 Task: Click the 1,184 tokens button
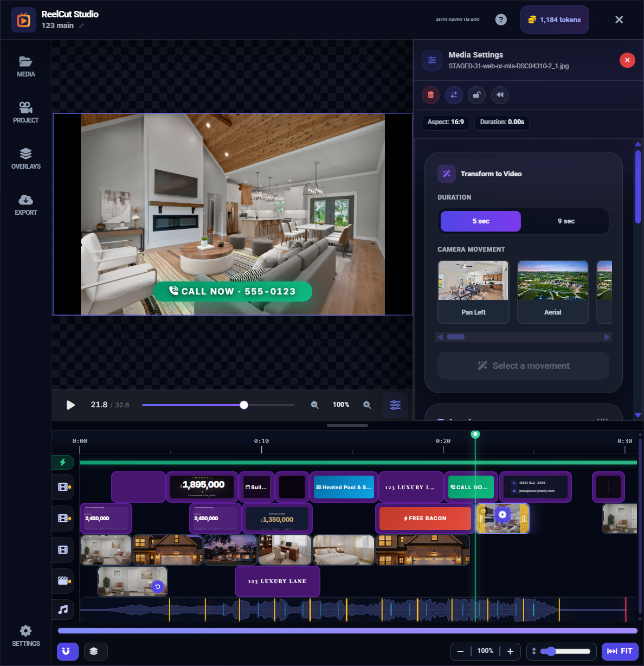(555, 20)
